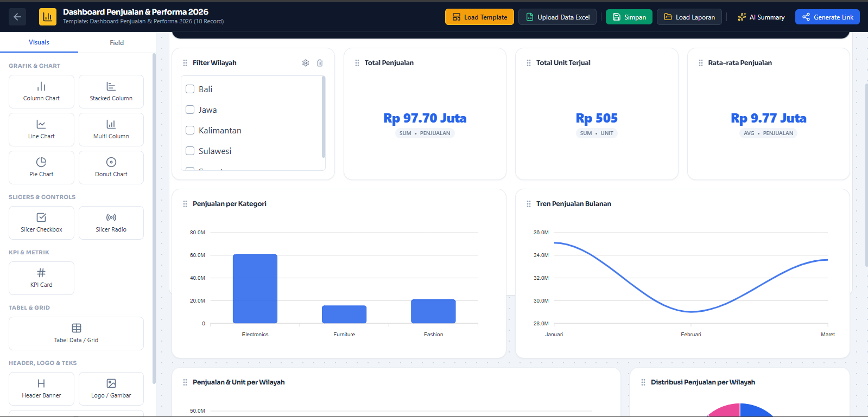Screen dimensions: 868x417
Task: Click the Januari axis label
Action: tap(554, 335)
